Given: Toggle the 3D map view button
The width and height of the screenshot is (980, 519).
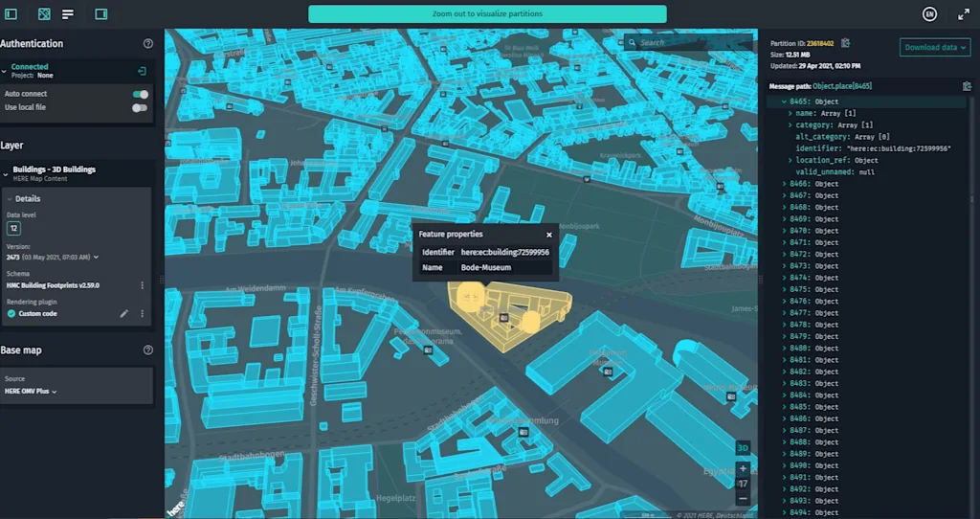Looking at the screenshot, I should click(x=743, y=448).
